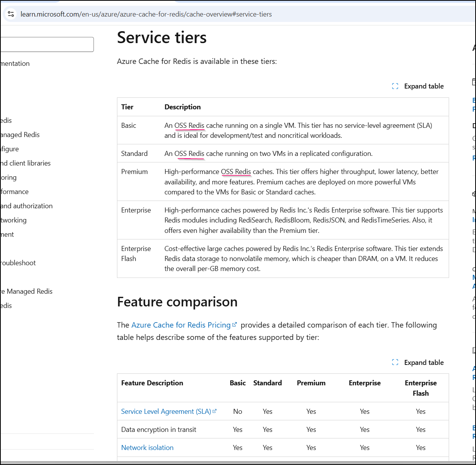Screen dimensions: 476x465
Task: Open the Azure Cache for Redis Pricing link
Action: pyautogui.click(x=184, y=325)
